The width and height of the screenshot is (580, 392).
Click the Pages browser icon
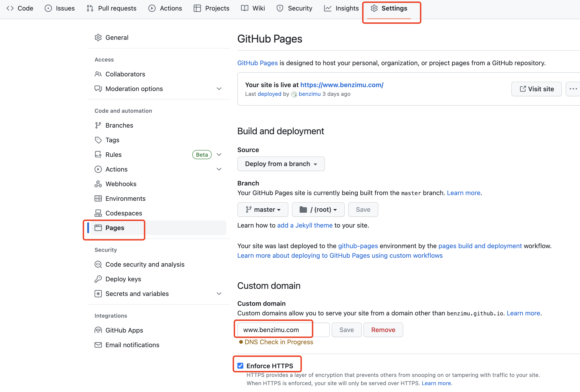[x=98, y=228]
